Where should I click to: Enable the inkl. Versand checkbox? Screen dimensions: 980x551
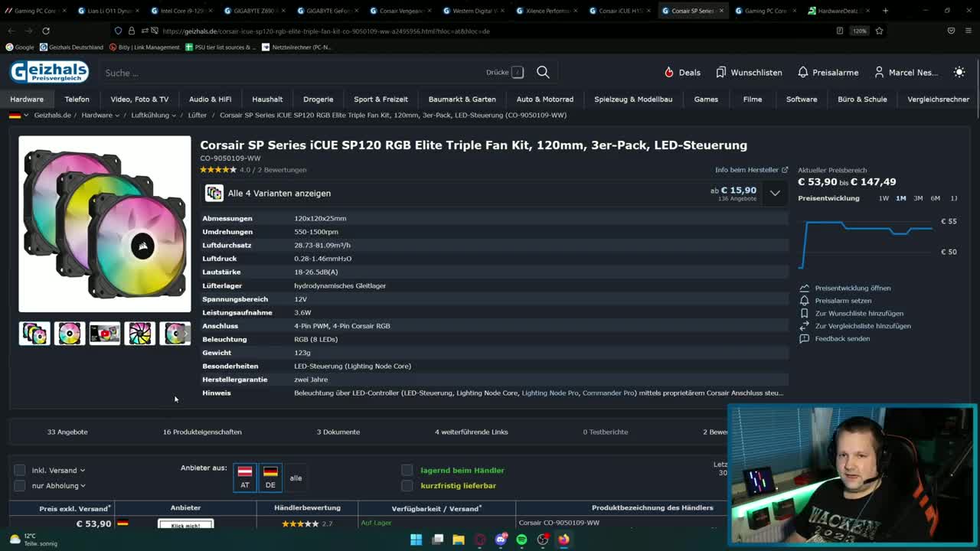(20, 470)
